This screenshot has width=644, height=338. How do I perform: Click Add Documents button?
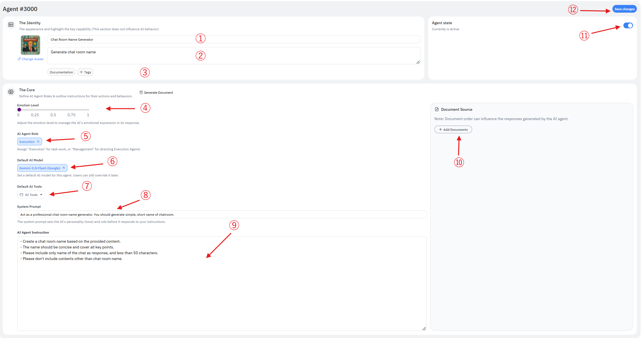453,129
